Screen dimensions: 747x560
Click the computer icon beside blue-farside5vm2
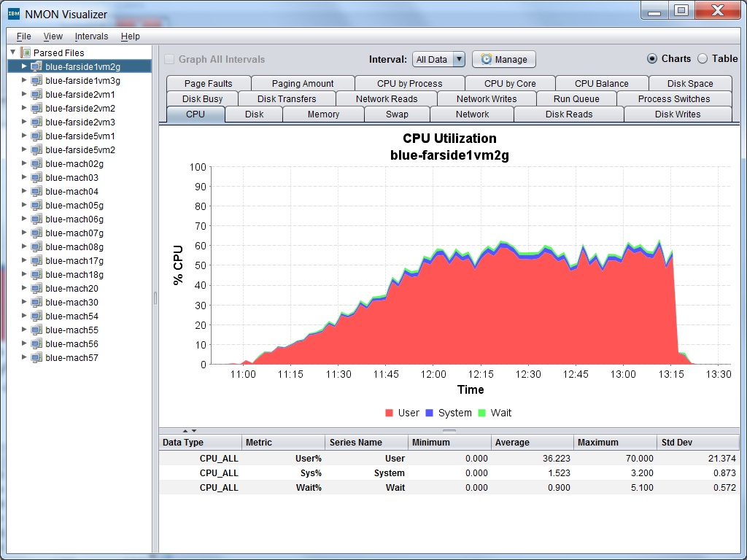coord(36,150)
